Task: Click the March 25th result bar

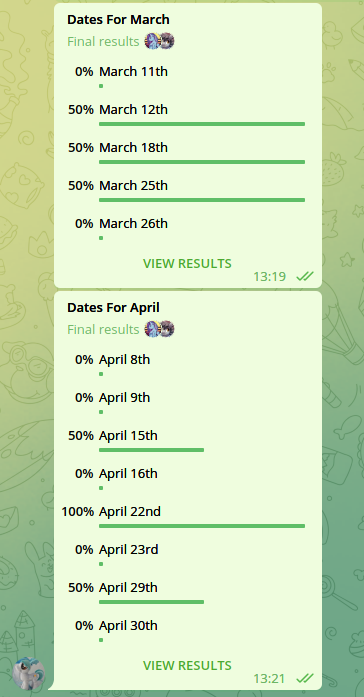Action: pyautogui.click(x=202, y=200)
